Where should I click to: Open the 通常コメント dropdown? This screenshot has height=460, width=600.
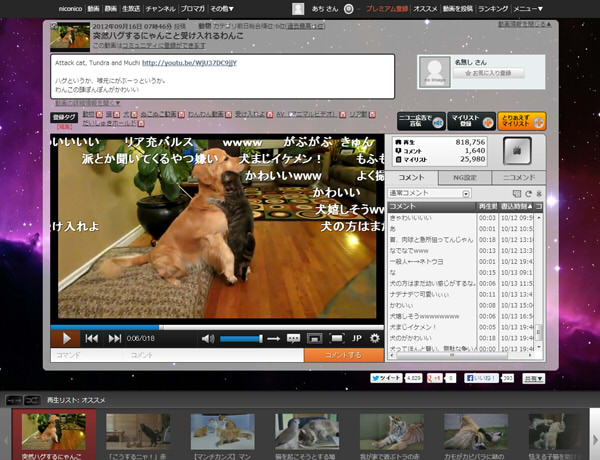[x=429, y=193]
